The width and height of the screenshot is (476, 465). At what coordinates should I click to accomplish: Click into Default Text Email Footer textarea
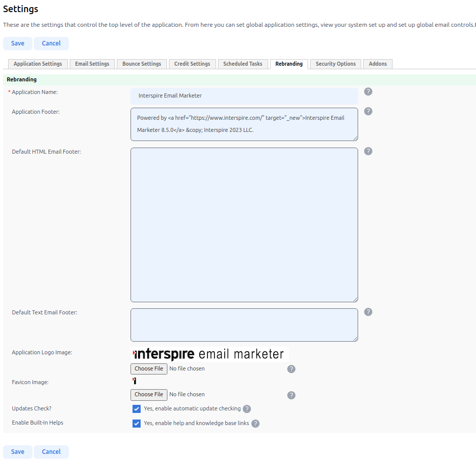click(244, 325)
